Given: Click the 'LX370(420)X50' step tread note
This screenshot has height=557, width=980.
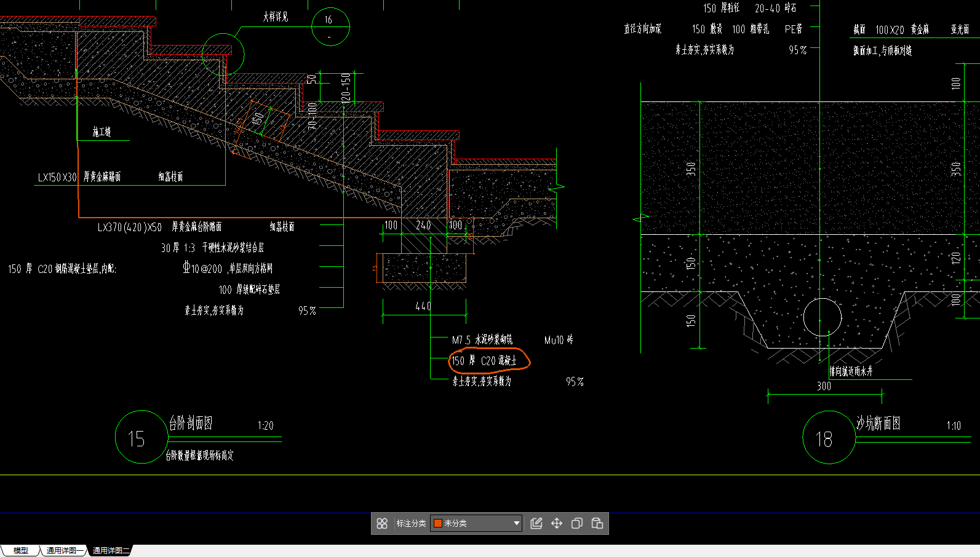Looking at the screenshot, I should pos(159,227).
